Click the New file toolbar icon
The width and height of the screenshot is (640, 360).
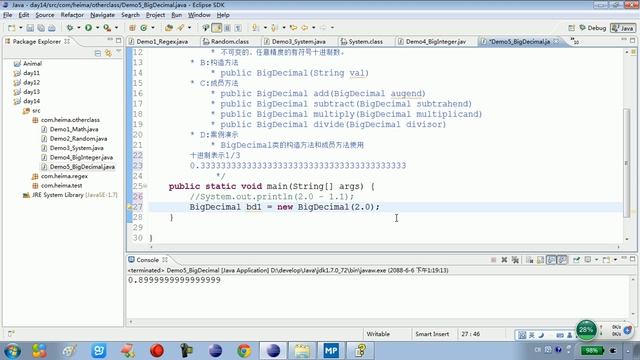(11, 28)
